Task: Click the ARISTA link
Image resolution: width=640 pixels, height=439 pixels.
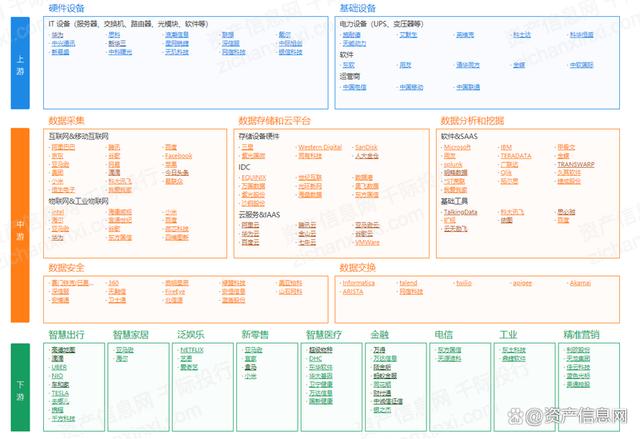Action: coord(353,292)
